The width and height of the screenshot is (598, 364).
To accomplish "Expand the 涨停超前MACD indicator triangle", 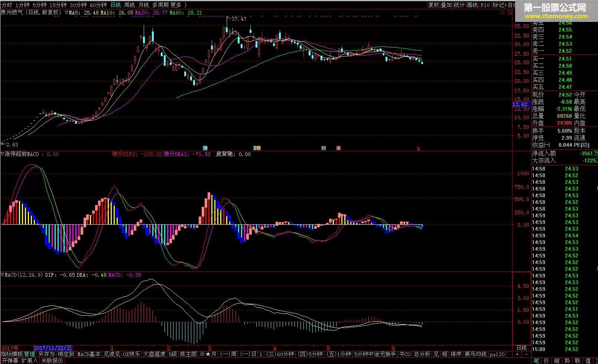I will click(x=2, y=154).
